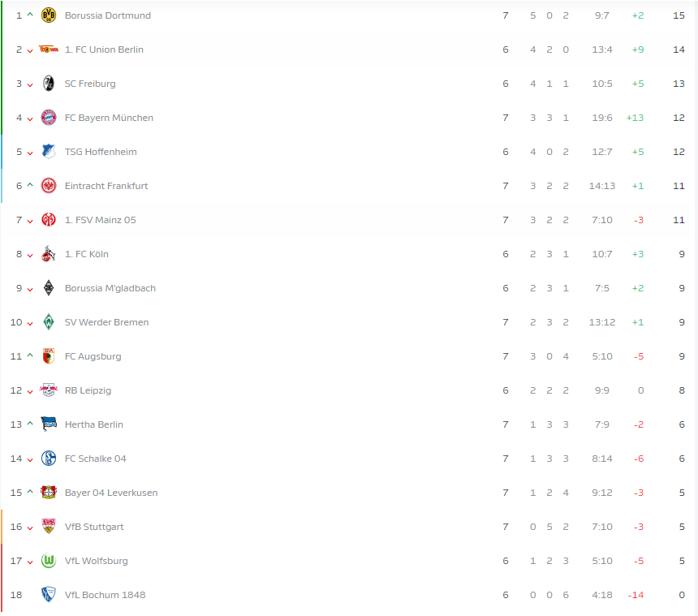Click the SC Freiburg club emblem
The image size is (698, 616).
coord(49,83)
